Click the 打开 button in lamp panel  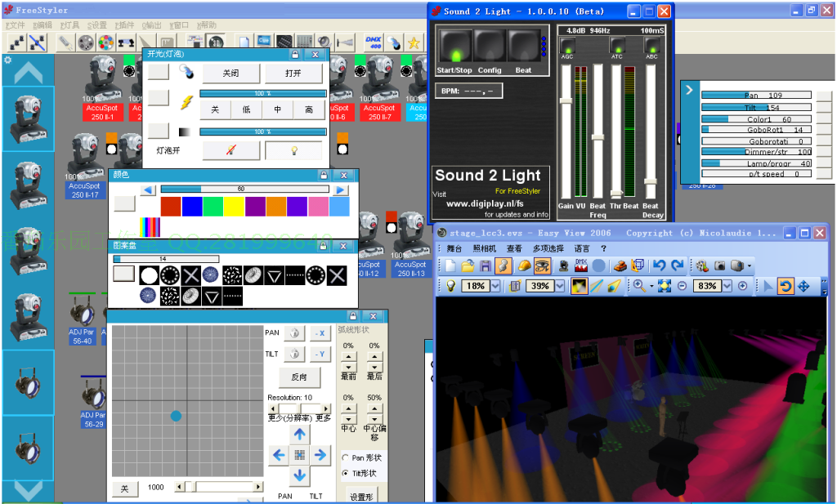(x=293, y=74)
